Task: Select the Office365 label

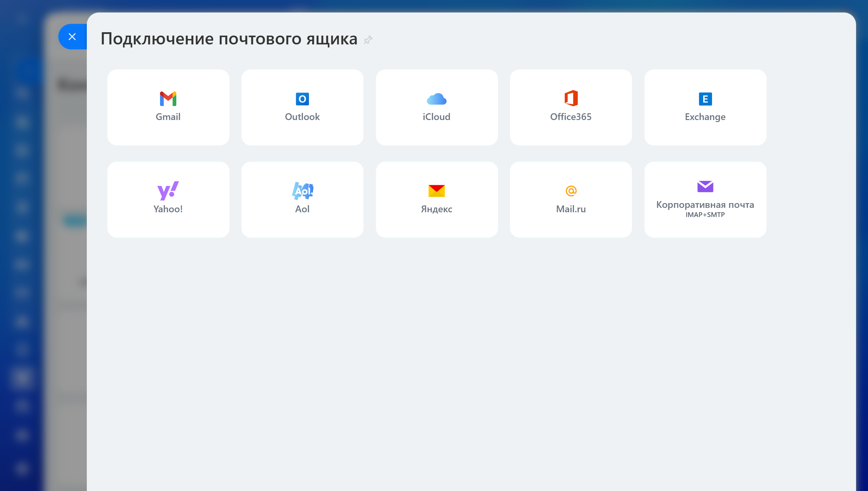Action: [x=571, y=117]
